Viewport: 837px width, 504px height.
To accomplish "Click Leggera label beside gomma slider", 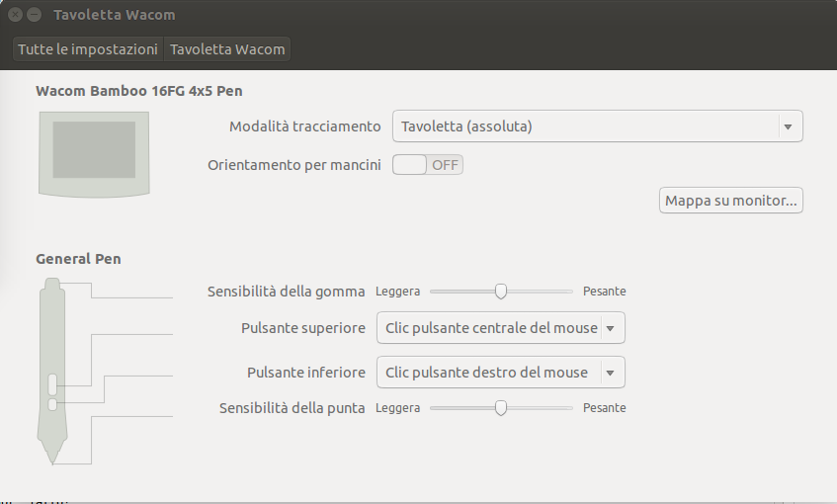I will pyautogui.click(x=397, y=292).
